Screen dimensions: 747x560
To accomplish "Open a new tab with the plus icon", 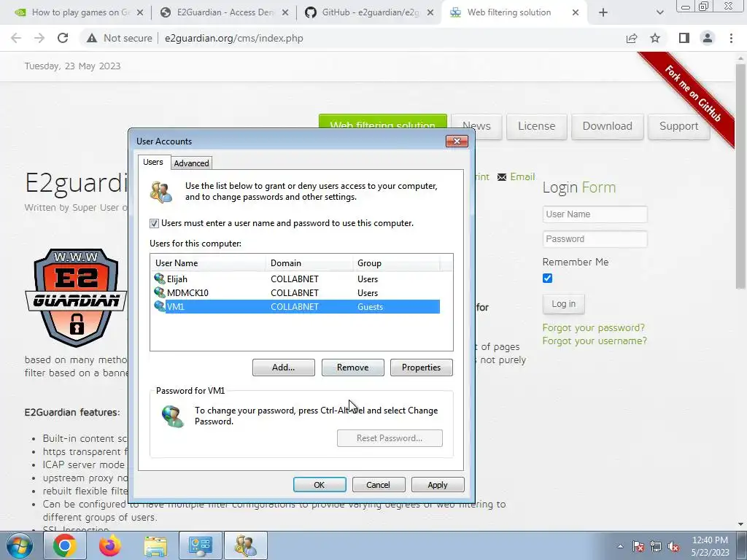I will point(603,13).
